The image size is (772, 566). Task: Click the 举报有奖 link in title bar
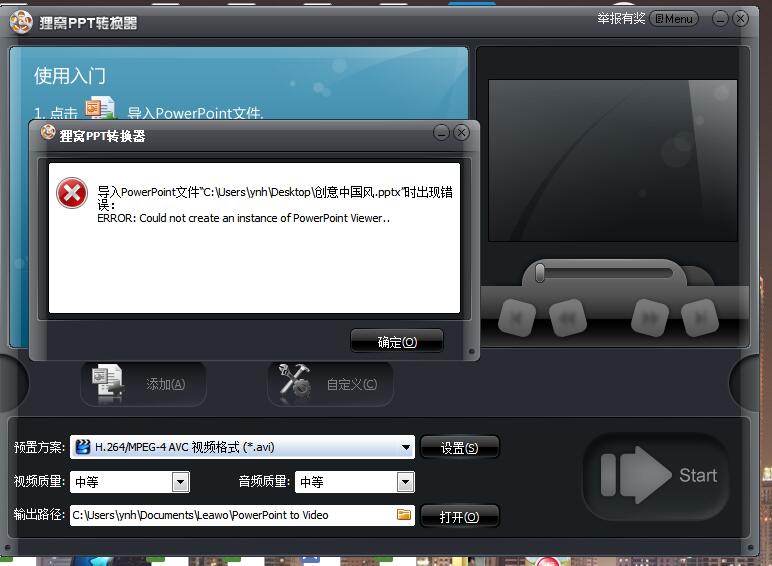621,19
